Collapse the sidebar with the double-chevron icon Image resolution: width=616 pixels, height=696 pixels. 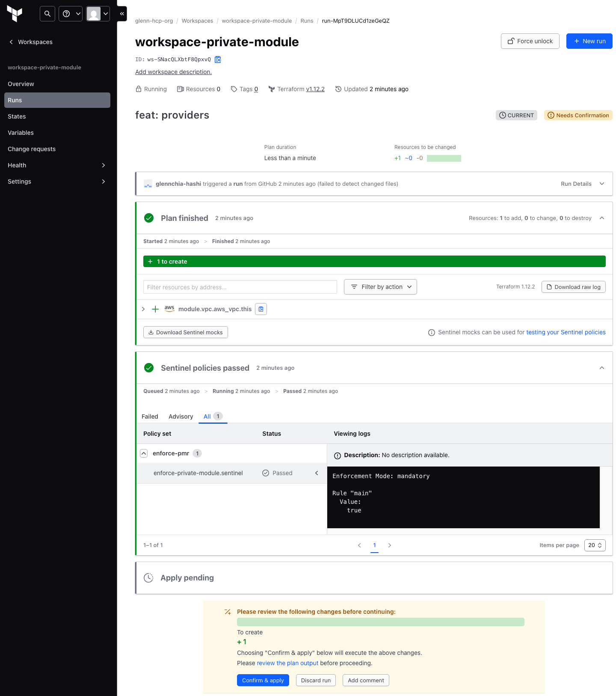122,14
